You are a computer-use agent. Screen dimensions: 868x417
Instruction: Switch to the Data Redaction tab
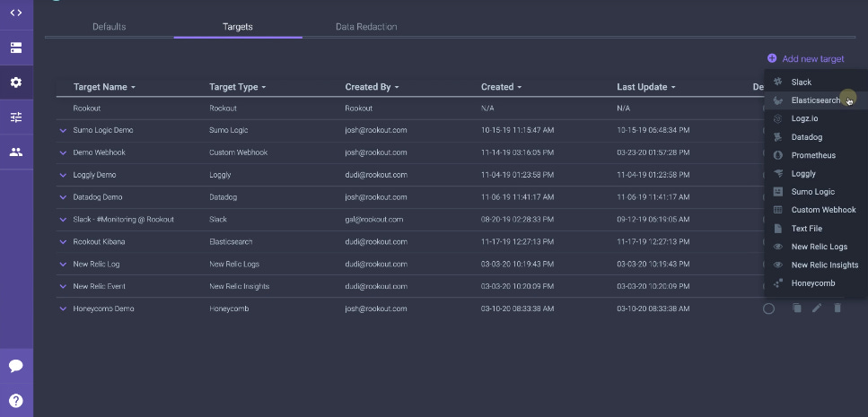[x=366, y=27]
